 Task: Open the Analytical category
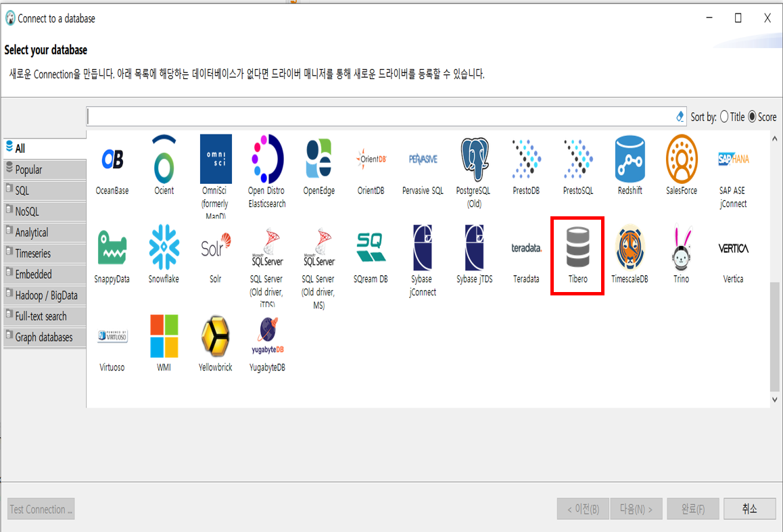point(45,232)
